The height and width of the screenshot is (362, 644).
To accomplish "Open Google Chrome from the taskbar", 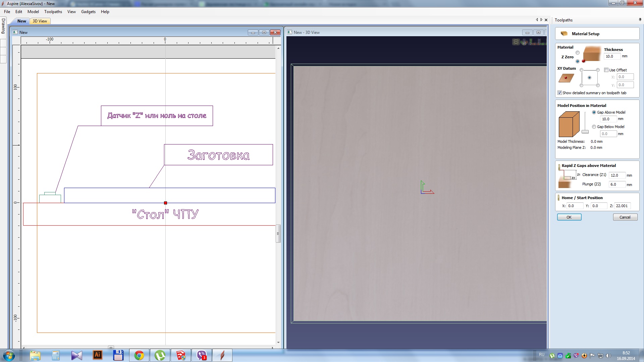I will click(139, 355).
